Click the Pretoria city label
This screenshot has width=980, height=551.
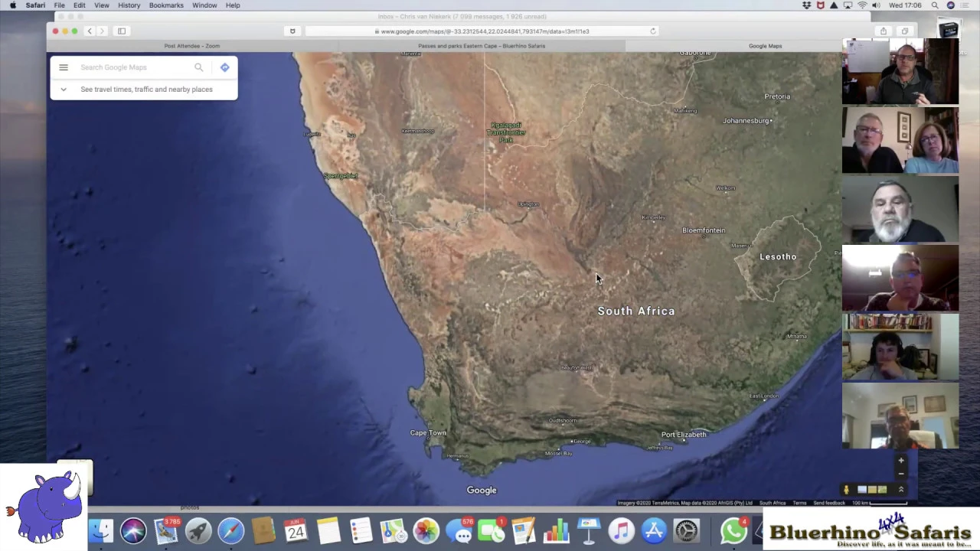(x=777, y=96)
